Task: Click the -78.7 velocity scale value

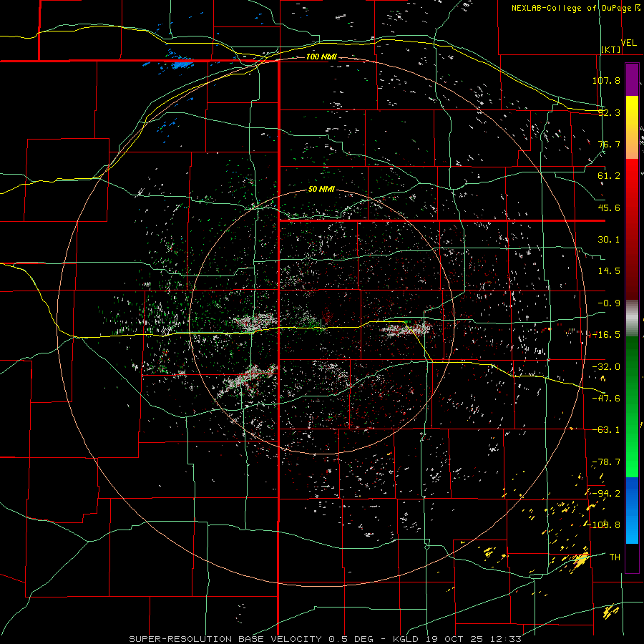Action: (x=606, y=462)
